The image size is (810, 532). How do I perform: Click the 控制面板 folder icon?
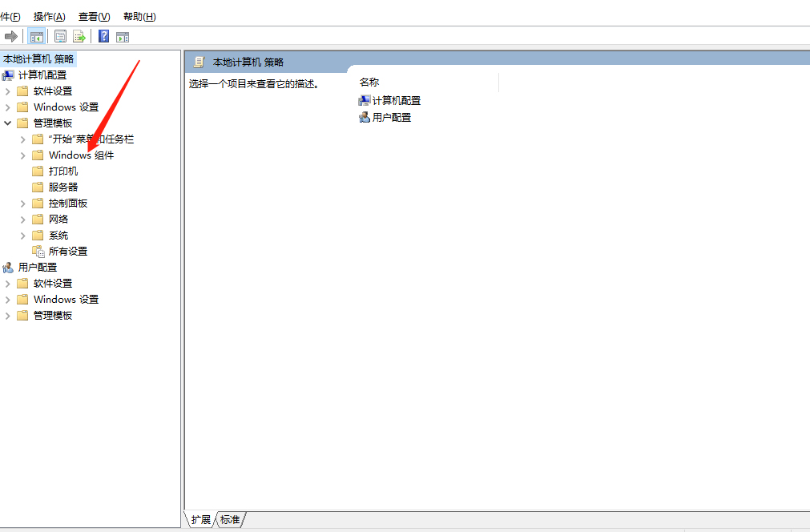coord(38,203)
